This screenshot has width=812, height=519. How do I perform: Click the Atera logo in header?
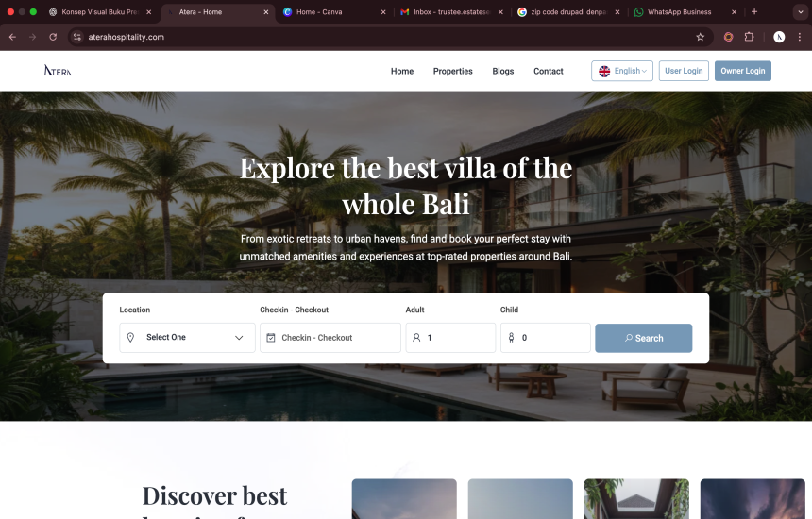click(x=58, y=71)
